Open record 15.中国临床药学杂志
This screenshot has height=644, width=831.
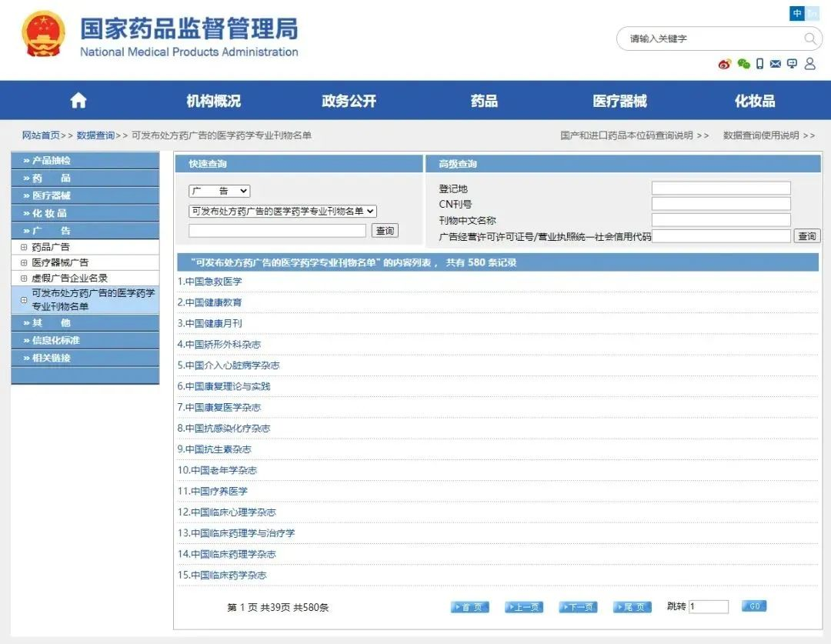pyautogui.click(x=222, y=575)
